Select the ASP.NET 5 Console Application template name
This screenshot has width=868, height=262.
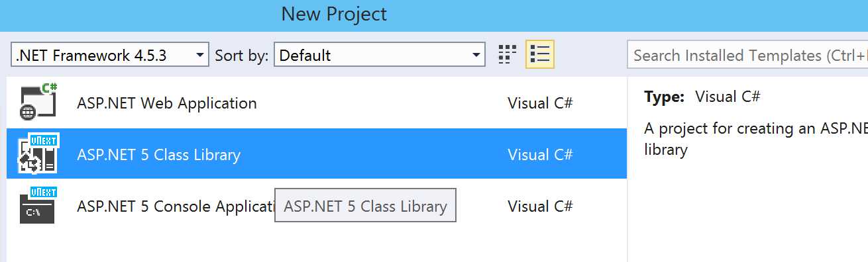(x=176, y=206)
